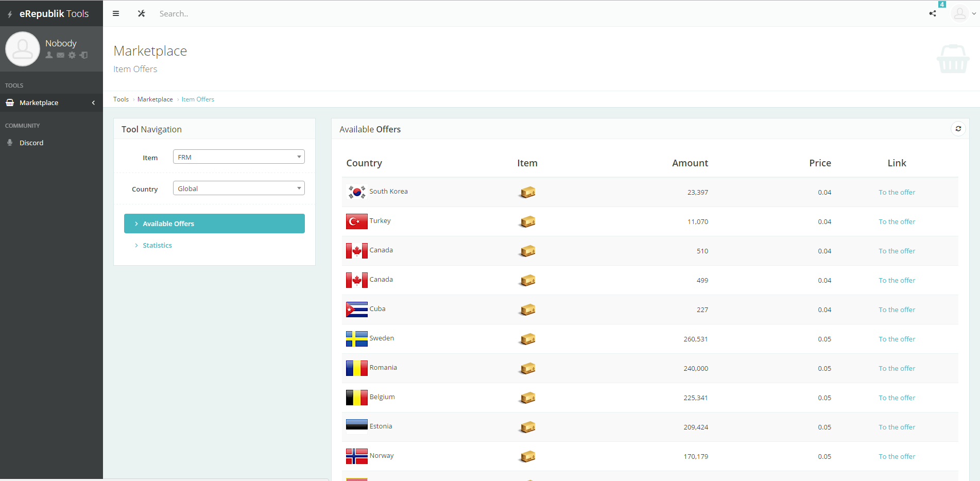Open the Turkey offer link

pyautogui.click(x=897, y=222)
